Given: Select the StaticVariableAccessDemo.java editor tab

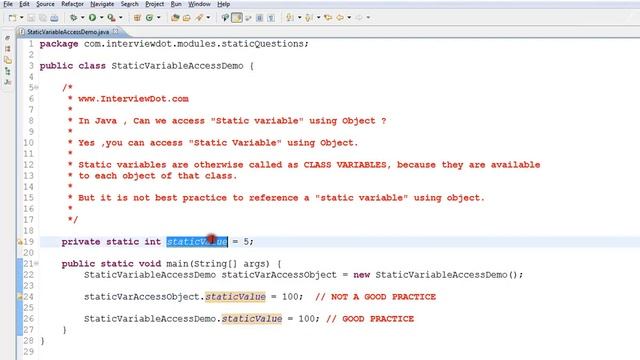Looking at the screenshot, I should [x=68, y=31].
